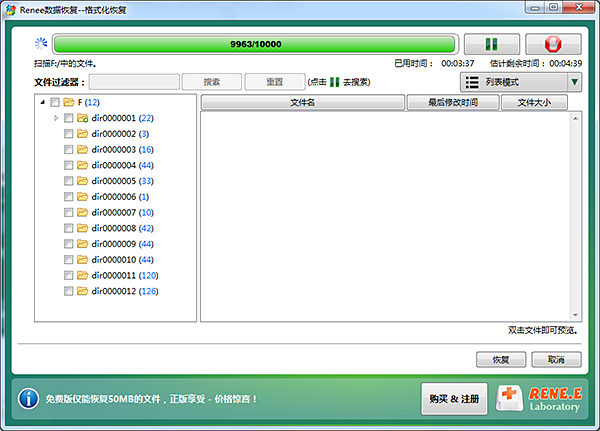The height and width of the screenshot is (431, 600).
Task: Click the file list scrollbar up arrow
Action: point(576,119)
